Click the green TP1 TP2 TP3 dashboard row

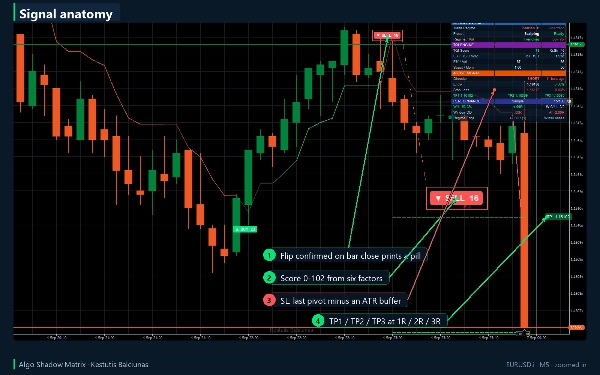coord(509,95)
